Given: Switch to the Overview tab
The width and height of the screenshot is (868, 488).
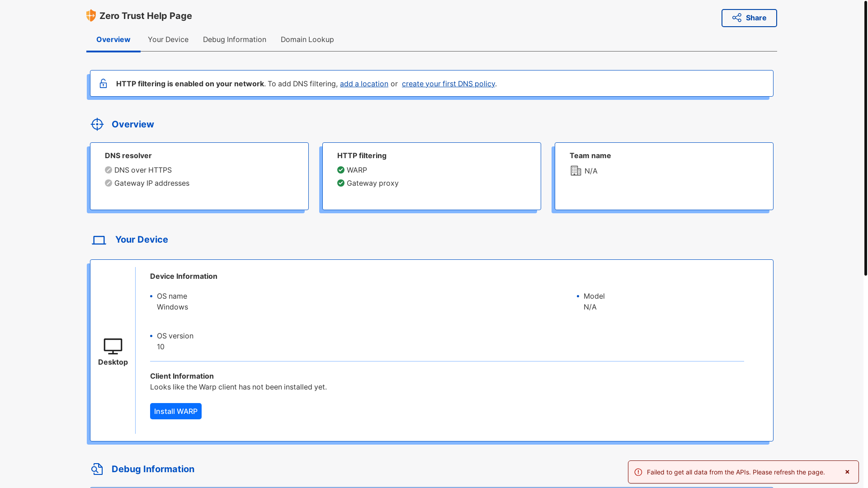Looking at the screenshot, I should click(x=113, y=40).
